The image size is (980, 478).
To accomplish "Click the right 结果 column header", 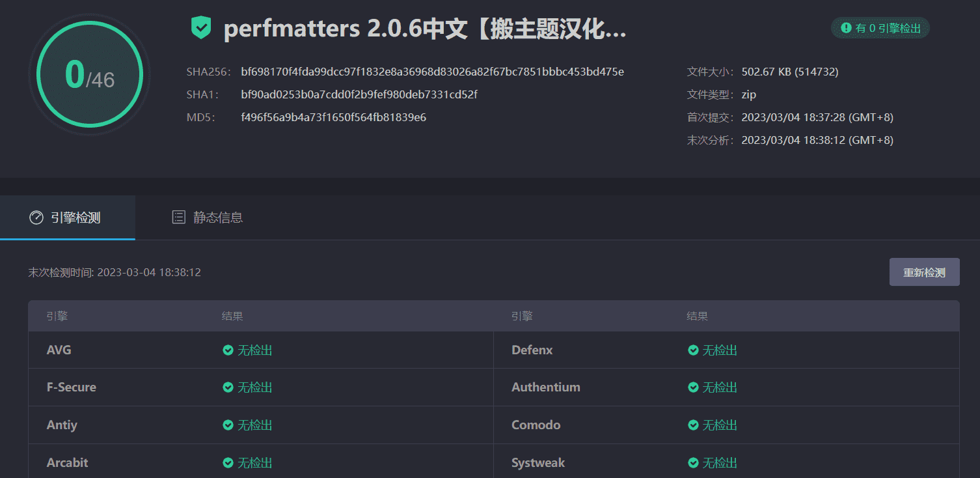I will (x=698, y=316).
